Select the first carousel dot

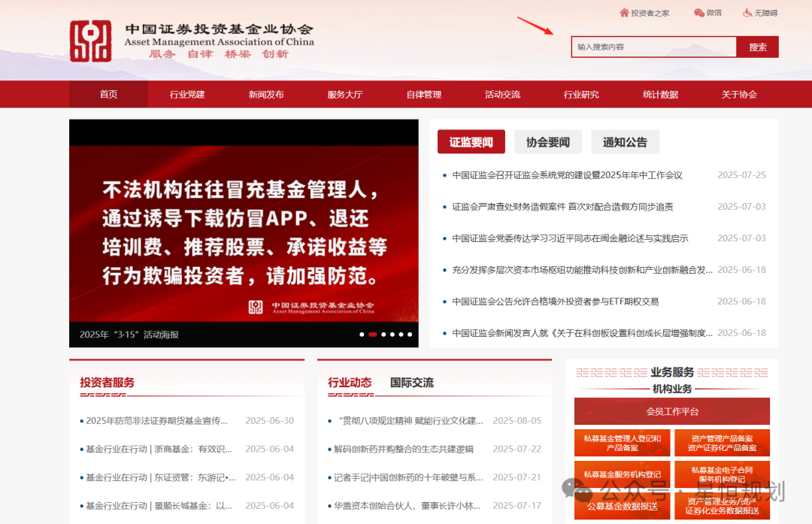(x=362, y=335)
